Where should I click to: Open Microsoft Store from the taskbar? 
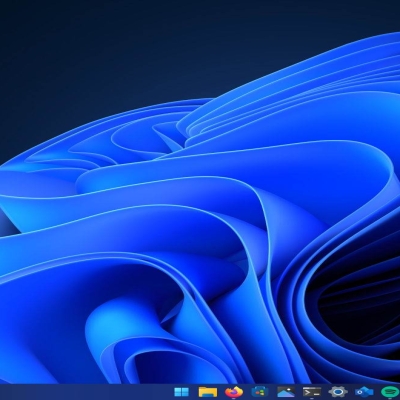tap(260, 392)
